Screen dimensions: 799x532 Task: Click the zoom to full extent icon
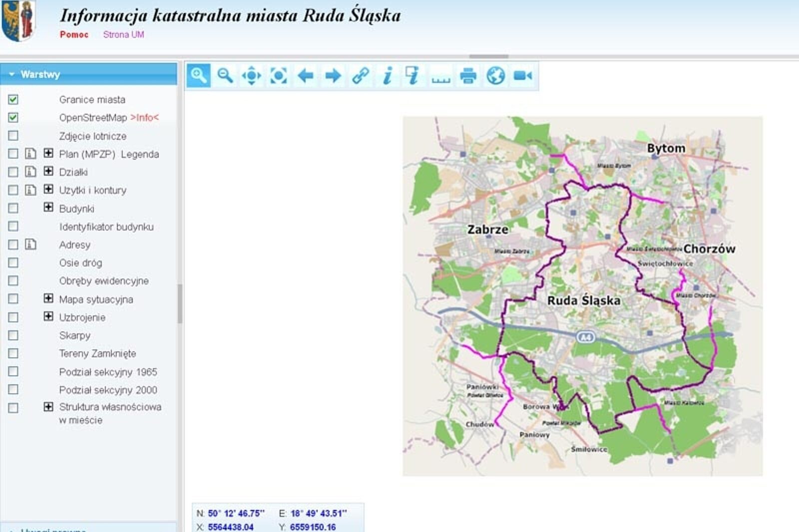click(279, 76)
